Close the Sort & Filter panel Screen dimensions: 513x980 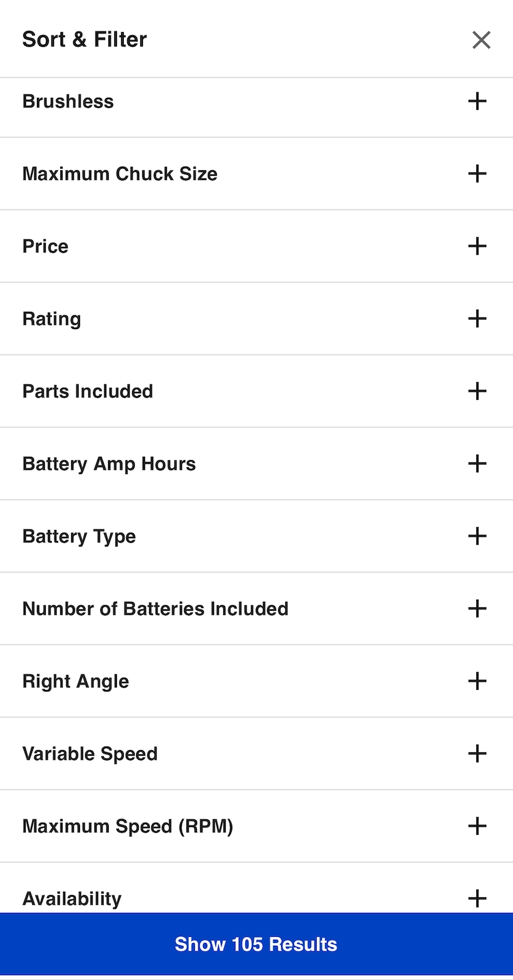(x=481, y=40)
